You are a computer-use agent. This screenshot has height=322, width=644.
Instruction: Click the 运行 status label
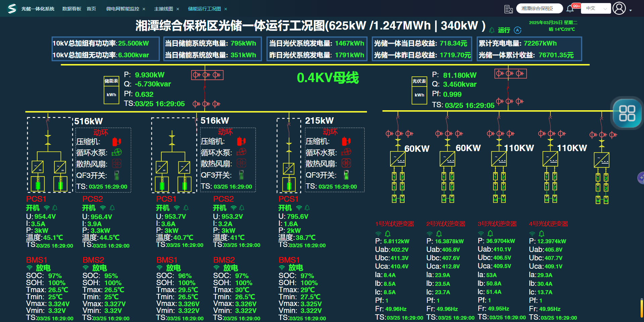pos(504,30)
